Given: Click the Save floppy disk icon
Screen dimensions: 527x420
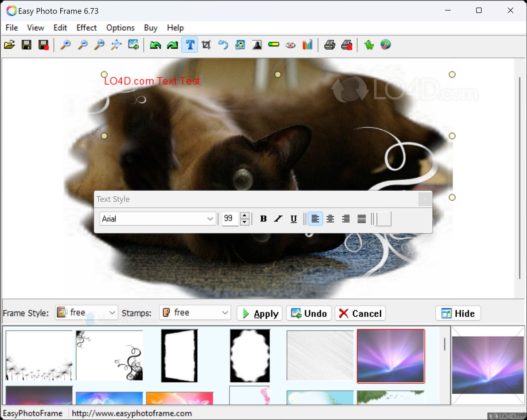Looking at the screenshot, I should pos(26,45).
